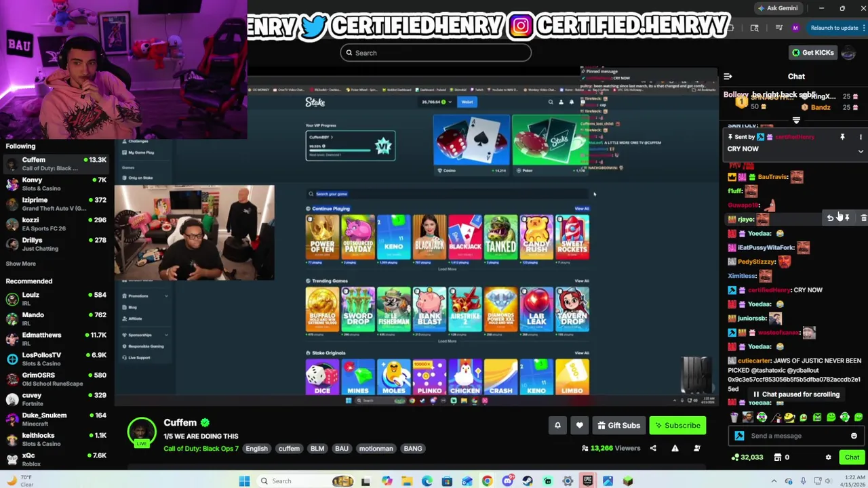Open GrimOSRS in Recommended list
Image resolution: width=868 pixels, height=488 pixels.
tap(56, 379)
